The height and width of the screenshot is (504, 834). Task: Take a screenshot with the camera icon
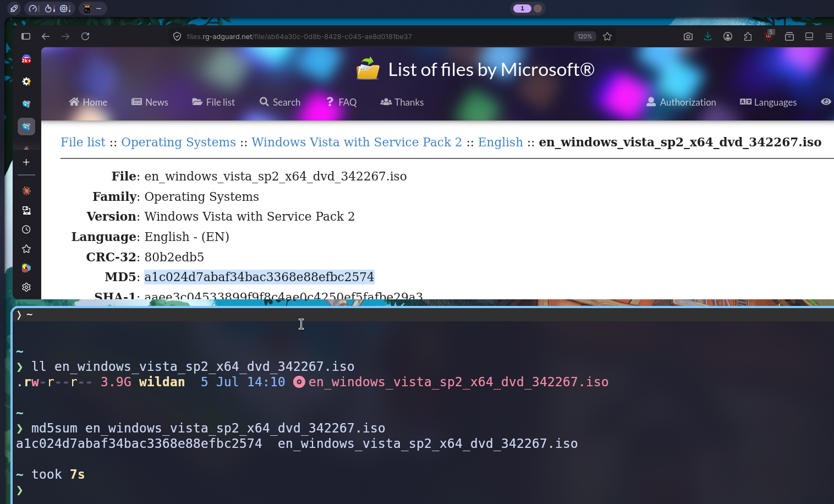[x=688, y=36]
